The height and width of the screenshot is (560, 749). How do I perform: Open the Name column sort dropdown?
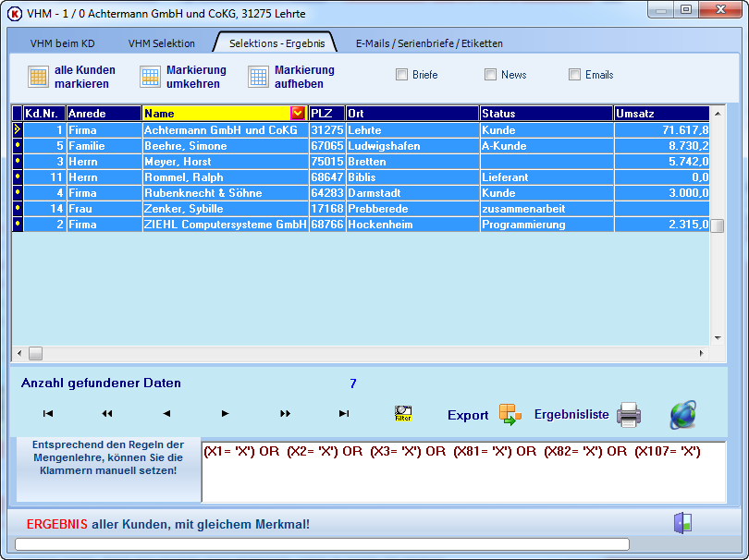[298, 113]
